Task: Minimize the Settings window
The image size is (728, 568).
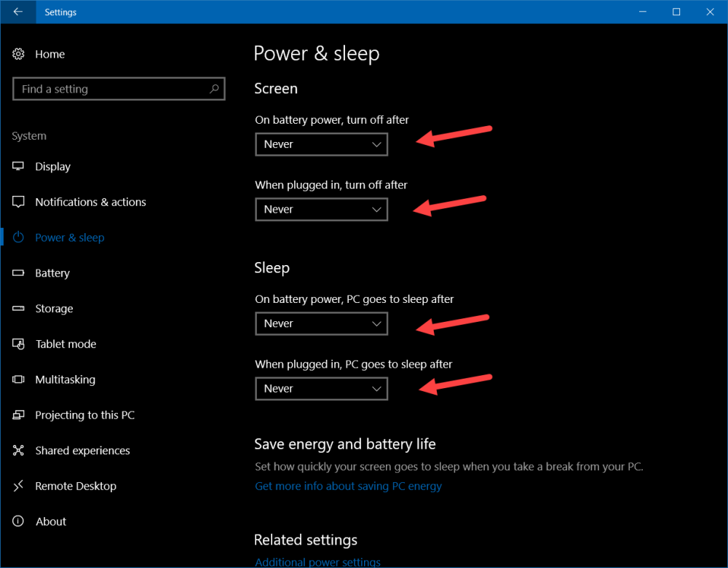Action: tap(643, 12)
